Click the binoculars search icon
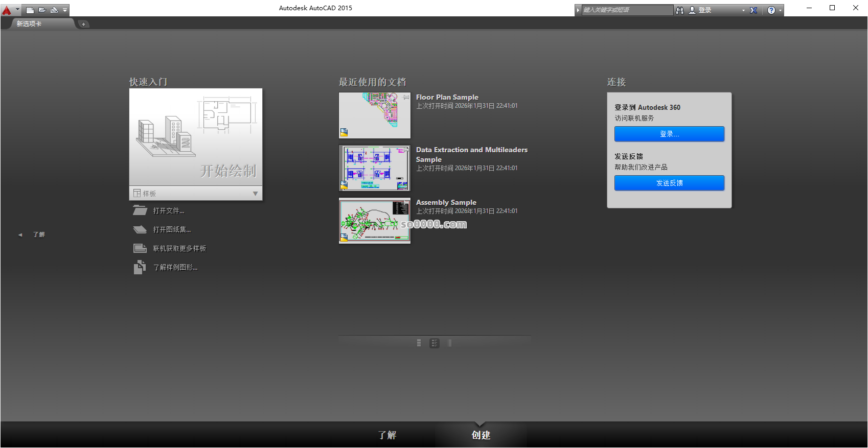 [x=680, y=10]
